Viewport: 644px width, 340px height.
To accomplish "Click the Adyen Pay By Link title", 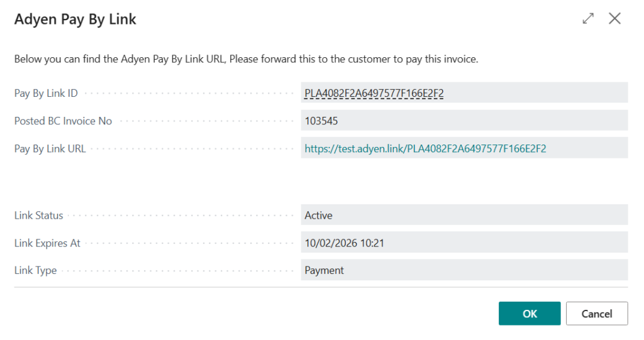I will (75, 19).
